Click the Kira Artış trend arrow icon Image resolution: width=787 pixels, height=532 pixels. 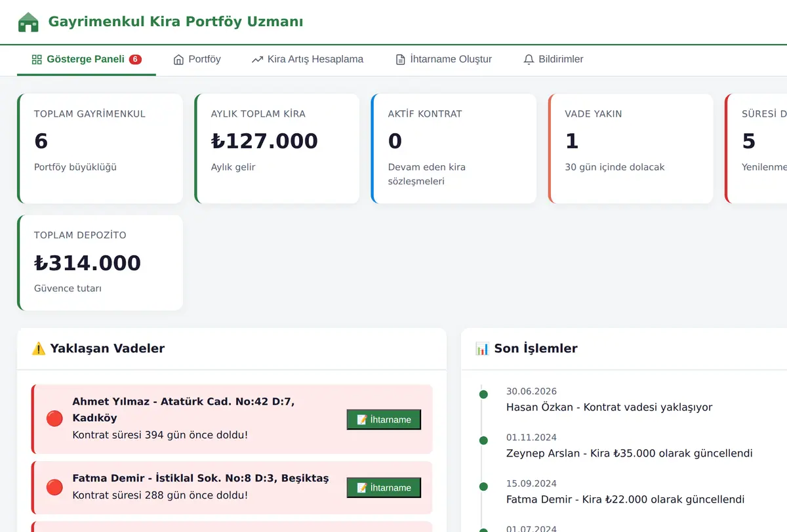click(x=257, y=60)
